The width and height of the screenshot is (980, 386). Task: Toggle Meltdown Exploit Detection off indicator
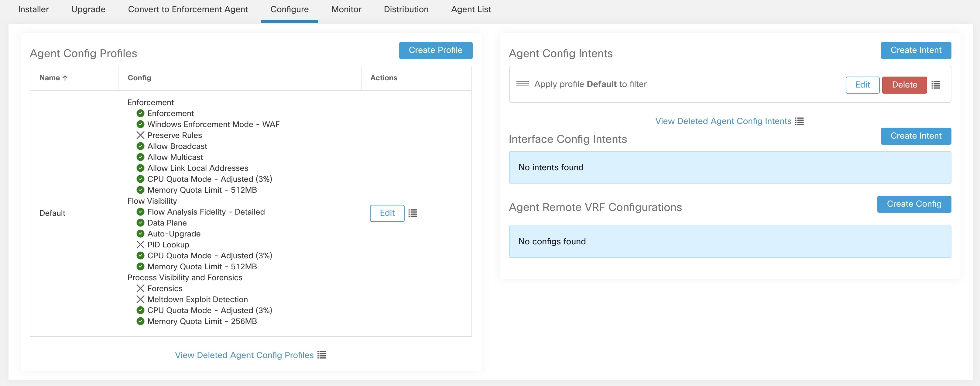[139, 299]
